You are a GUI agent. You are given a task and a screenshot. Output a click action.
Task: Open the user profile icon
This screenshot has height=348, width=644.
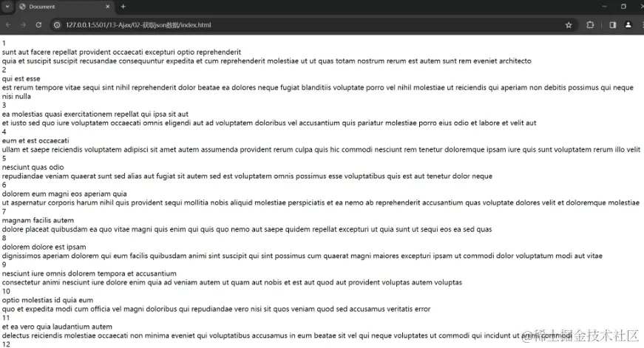(x=628, y=25)
